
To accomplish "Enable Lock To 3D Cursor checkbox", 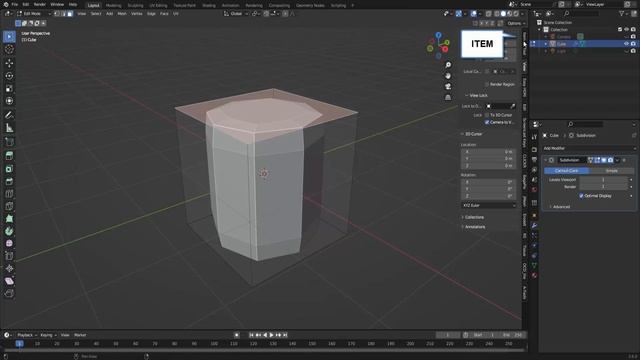I will [x=487, y=115].
